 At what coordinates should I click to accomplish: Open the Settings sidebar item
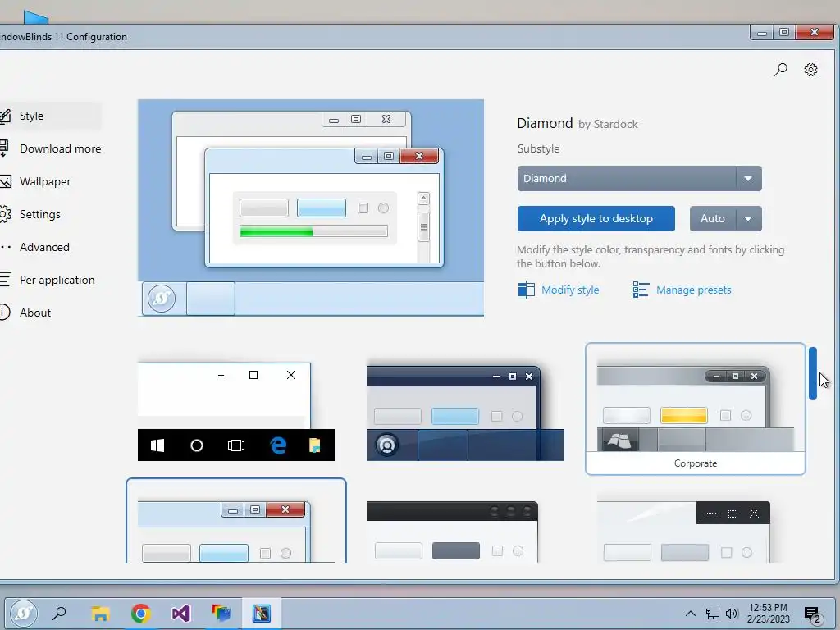point(39,214)
